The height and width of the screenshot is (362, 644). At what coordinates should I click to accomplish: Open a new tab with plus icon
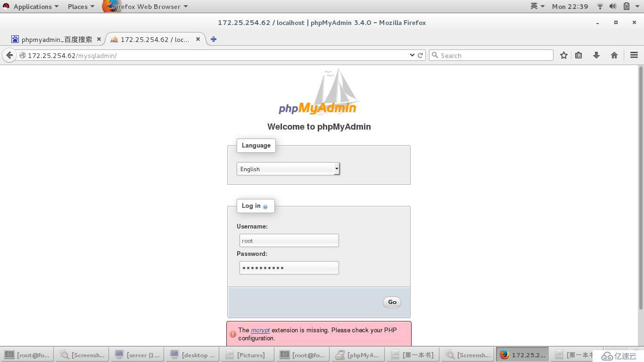click(214, 39)
